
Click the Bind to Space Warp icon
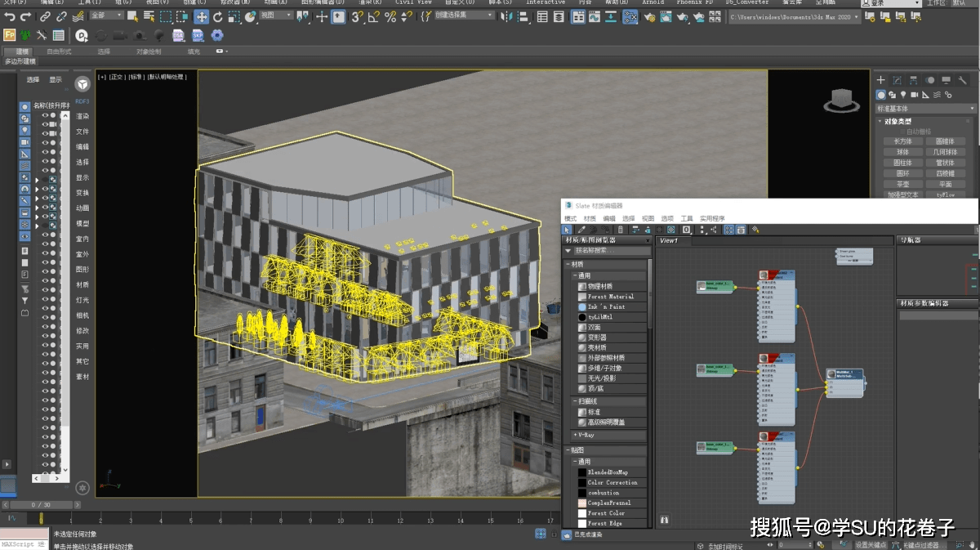pyautogui.click(x=78, y=16)
